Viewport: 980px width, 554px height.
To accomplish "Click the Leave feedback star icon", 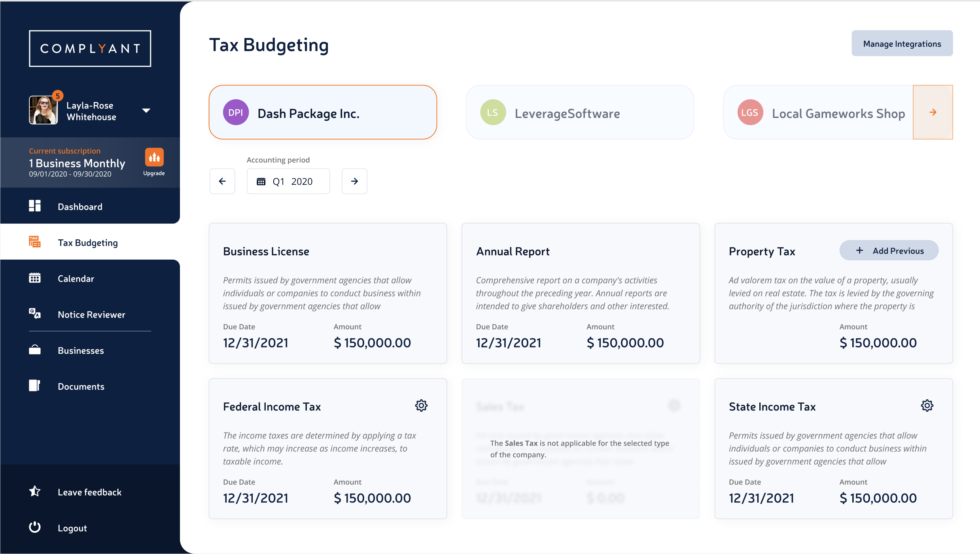I will (35, 491).
